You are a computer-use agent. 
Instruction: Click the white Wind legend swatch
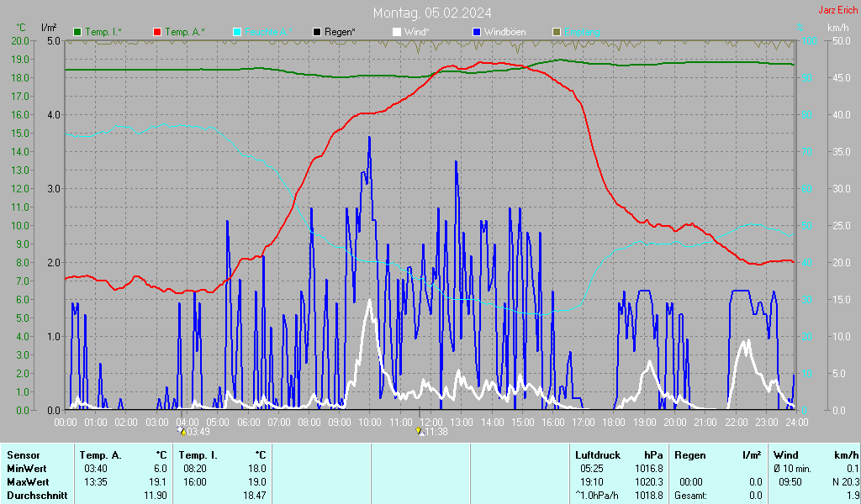[x=397, y=32]
